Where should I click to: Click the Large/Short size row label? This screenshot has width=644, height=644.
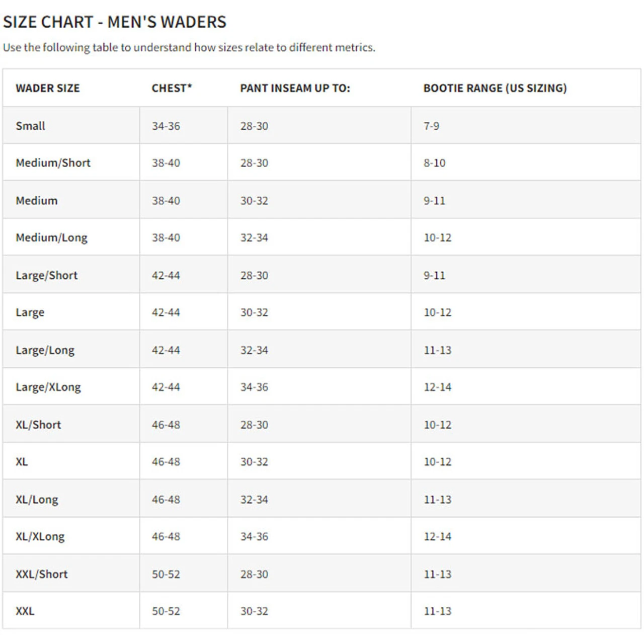46,275
